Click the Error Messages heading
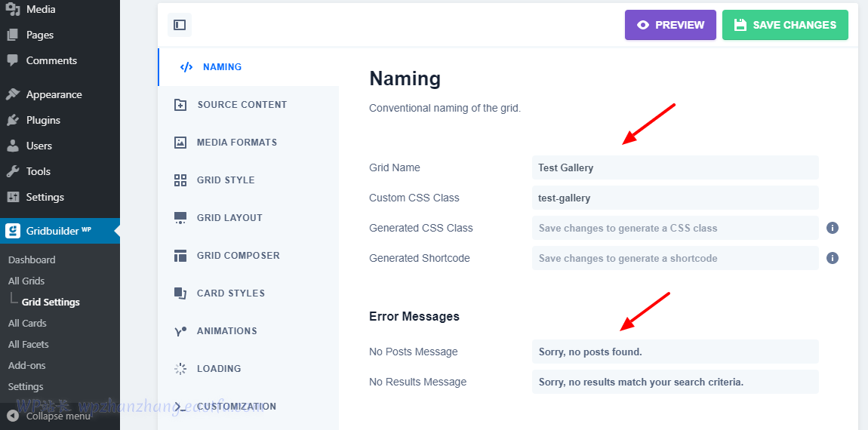This screenshot has height=430, width=868. 414,317
